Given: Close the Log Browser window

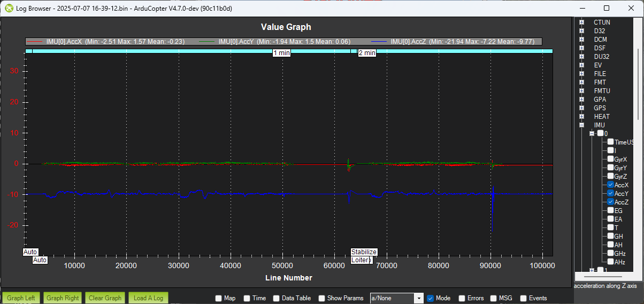Looking at the screenshot, I should pos(631,8).
